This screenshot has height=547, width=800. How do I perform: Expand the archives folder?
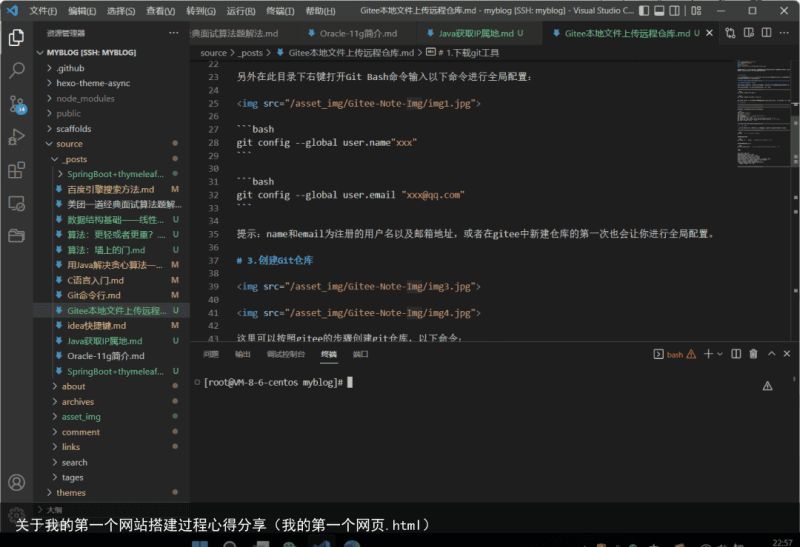(111, 402)
